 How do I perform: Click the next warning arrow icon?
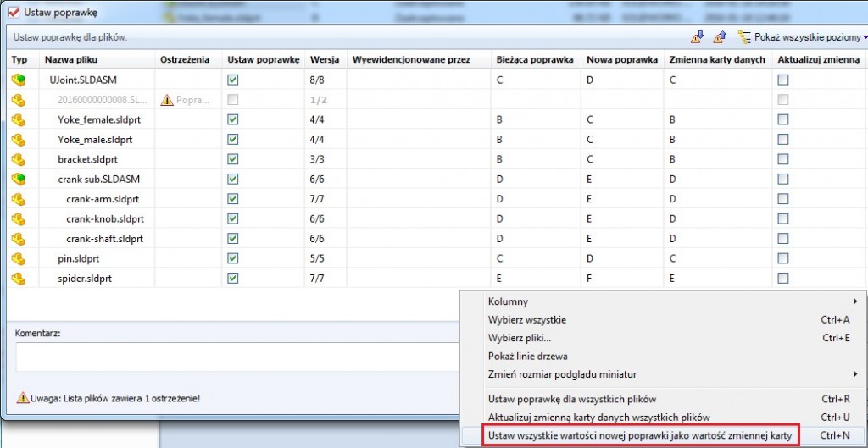698,37
